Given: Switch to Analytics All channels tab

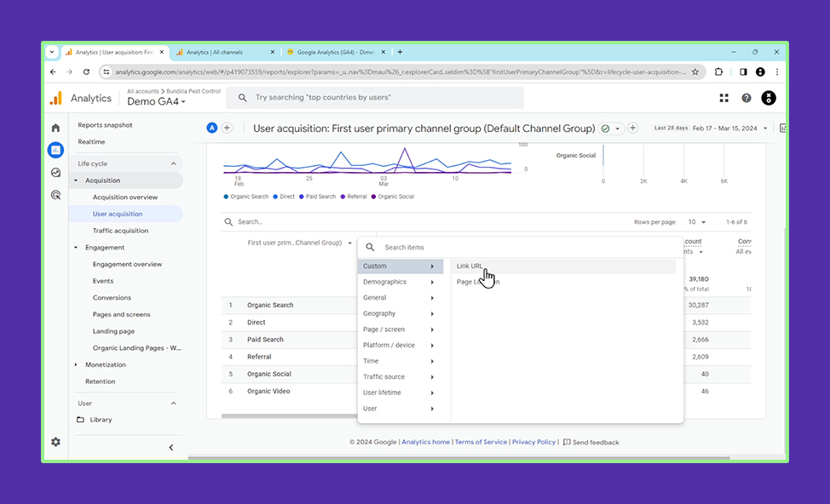Looking at the screenshot, I should pyautogui.click(x=223, y=52).
